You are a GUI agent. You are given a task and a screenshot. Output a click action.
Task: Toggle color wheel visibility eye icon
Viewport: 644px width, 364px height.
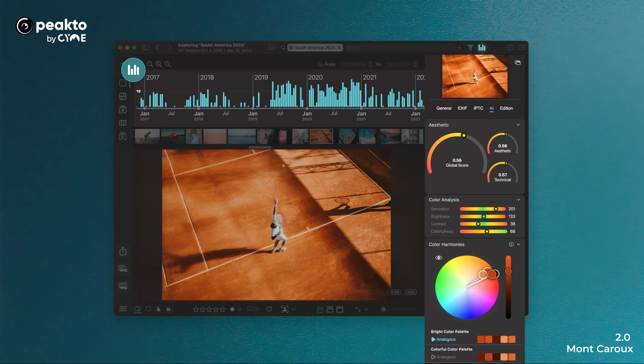[439, 258]
